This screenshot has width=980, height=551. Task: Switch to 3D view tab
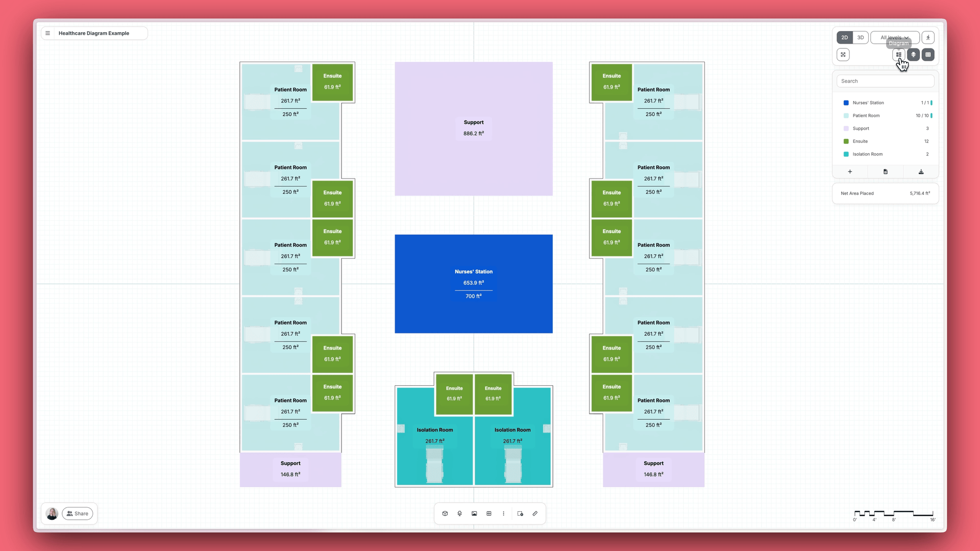861,38
